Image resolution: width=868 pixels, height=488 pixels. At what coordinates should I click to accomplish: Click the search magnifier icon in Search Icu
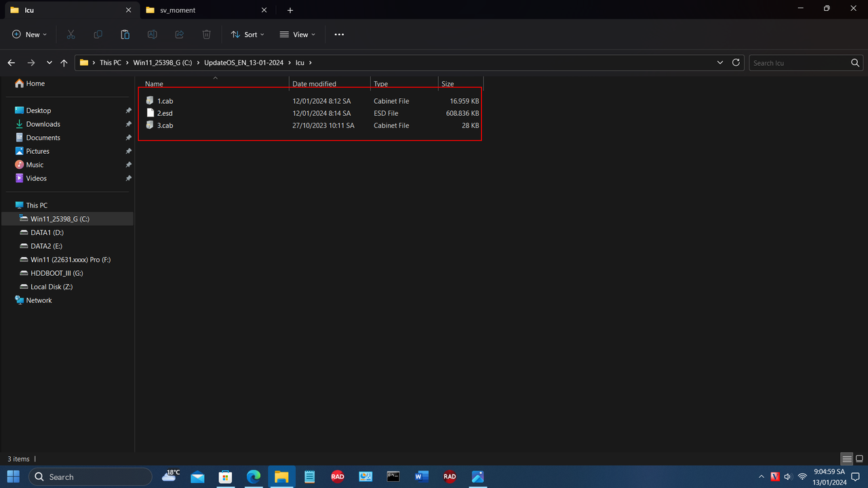[x=855, y=62]
